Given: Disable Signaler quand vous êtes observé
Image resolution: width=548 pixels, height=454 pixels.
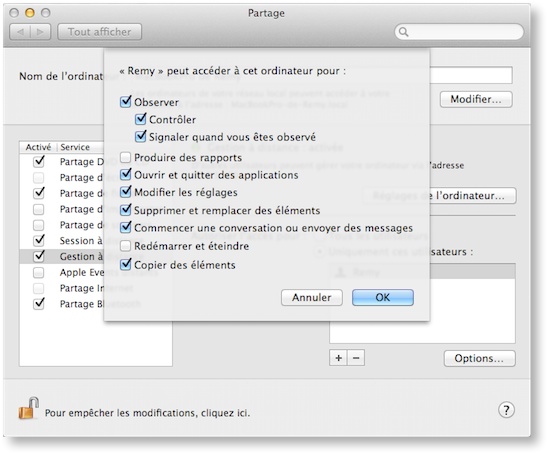Looking at the screenshot, I should [140, 136].
